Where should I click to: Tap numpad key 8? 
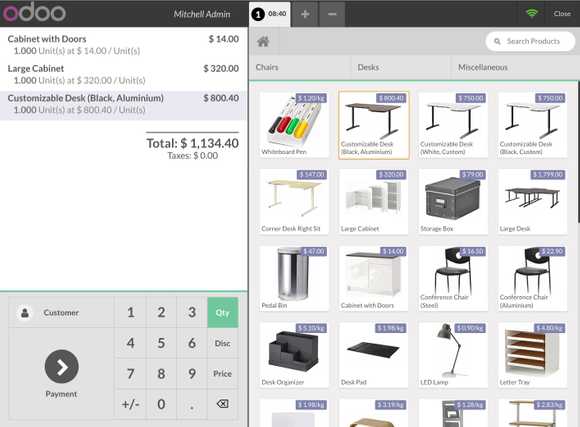[161, 374]
